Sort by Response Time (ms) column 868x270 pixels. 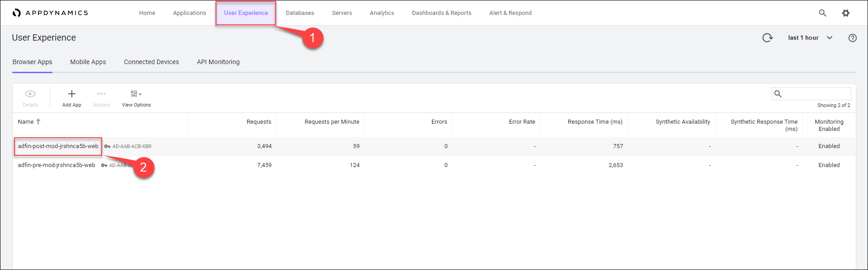[x=595, y=122]
